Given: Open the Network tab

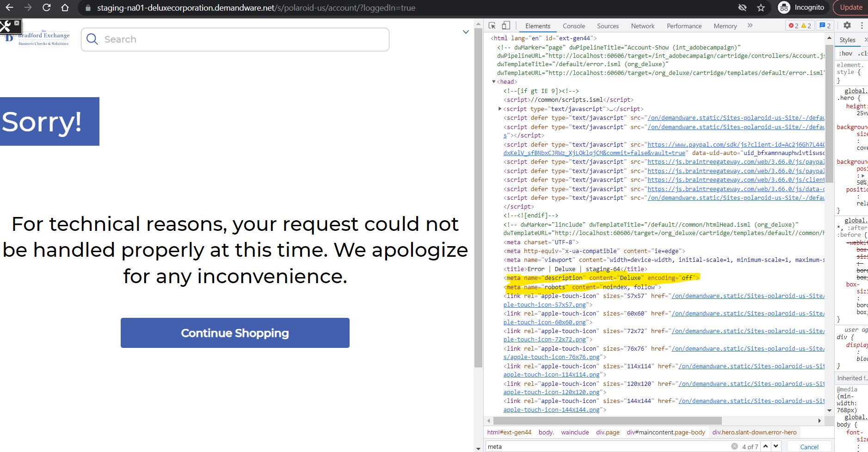Looking at the screenshot, I should pyautogui.click(x=642, y=26).
